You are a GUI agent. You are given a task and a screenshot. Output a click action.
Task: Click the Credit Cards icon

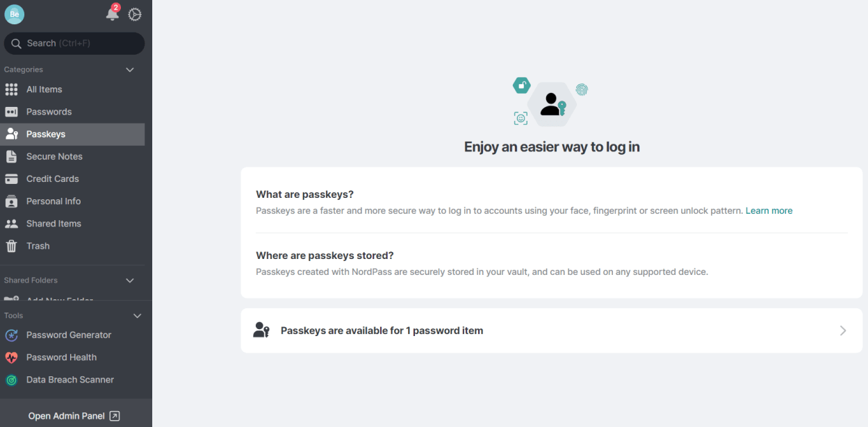(x=12, y=179)
